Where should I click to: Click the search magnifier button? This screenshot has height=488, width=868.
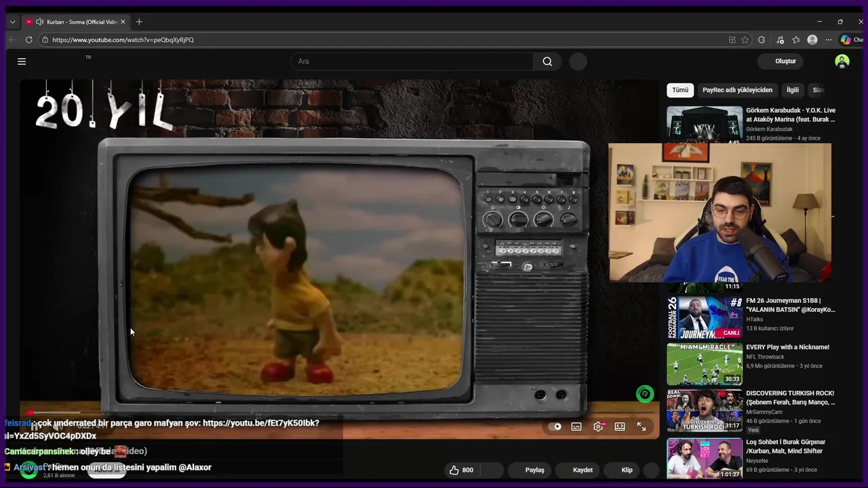point(547,61)
